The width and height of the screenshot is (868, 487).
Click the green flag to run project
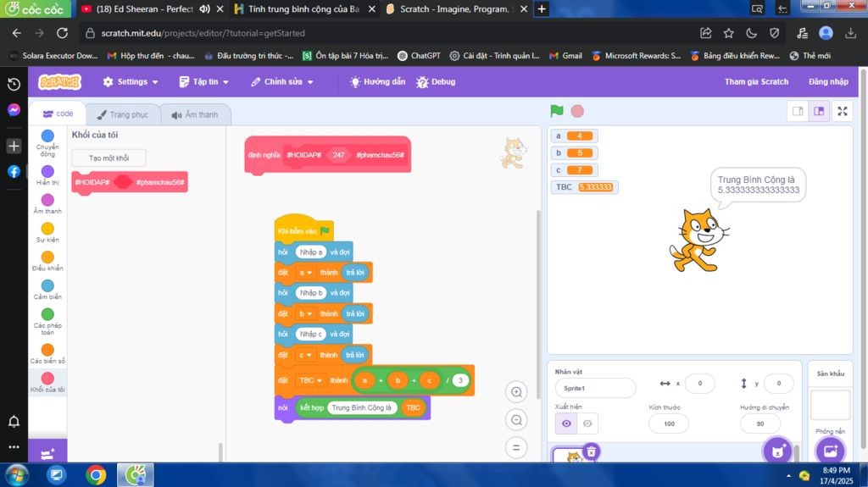pyautogui.click(x=557, y=111)
